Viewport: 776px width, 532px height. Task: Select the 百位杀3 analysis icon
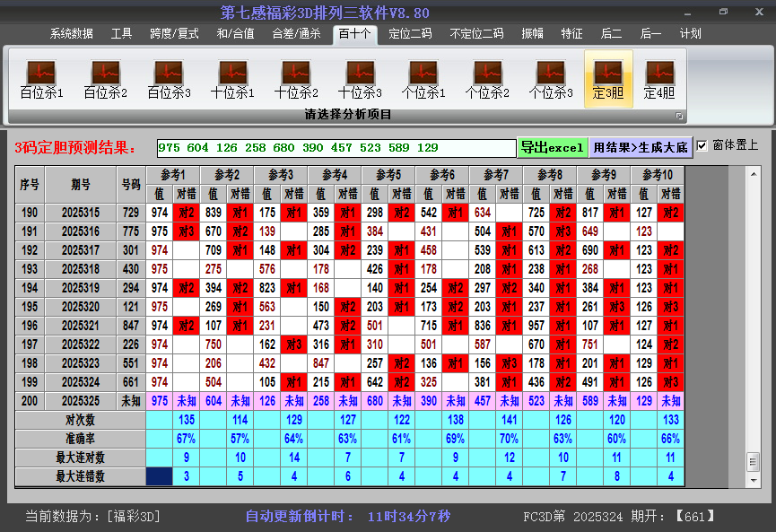point(169,79)
